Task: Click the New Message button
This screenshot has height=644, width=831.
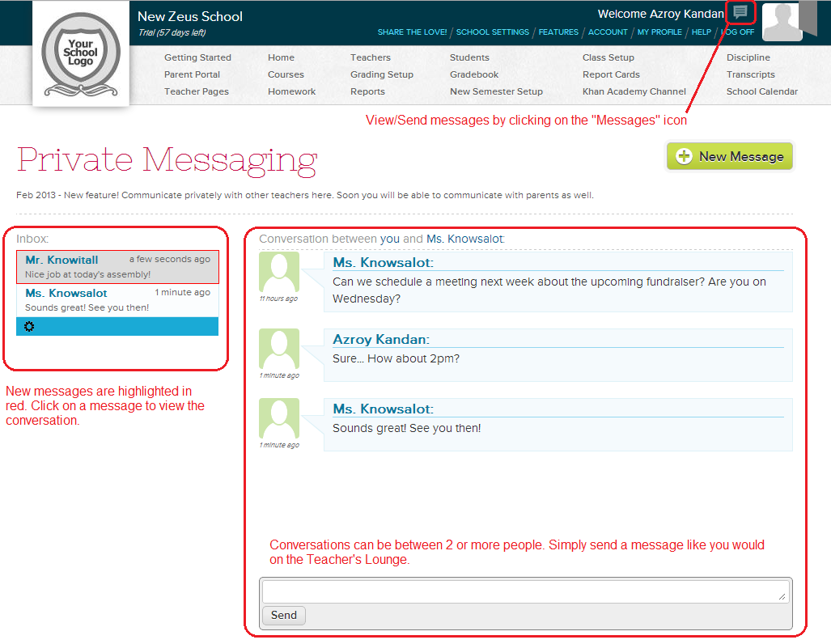Action: pyautogui.click(x=729, y=156)
